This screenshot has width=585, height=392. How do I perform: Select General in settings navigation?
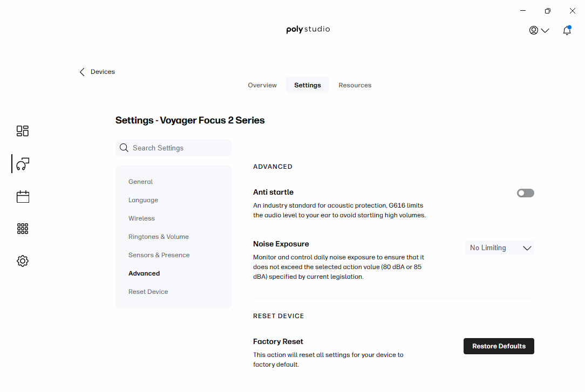pos(140,182)
